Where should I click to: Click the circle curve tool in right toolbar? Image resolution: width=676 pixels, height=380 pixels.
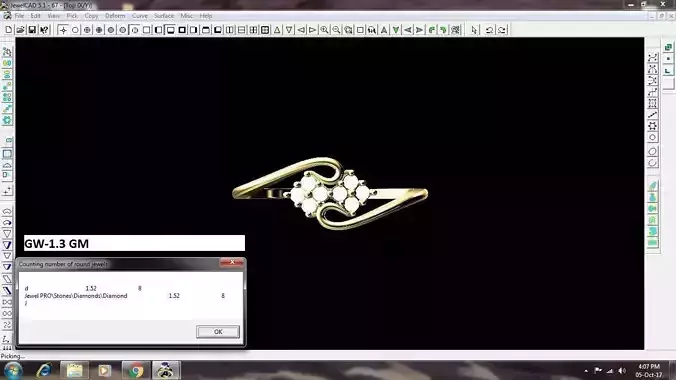tap(652, 138)
